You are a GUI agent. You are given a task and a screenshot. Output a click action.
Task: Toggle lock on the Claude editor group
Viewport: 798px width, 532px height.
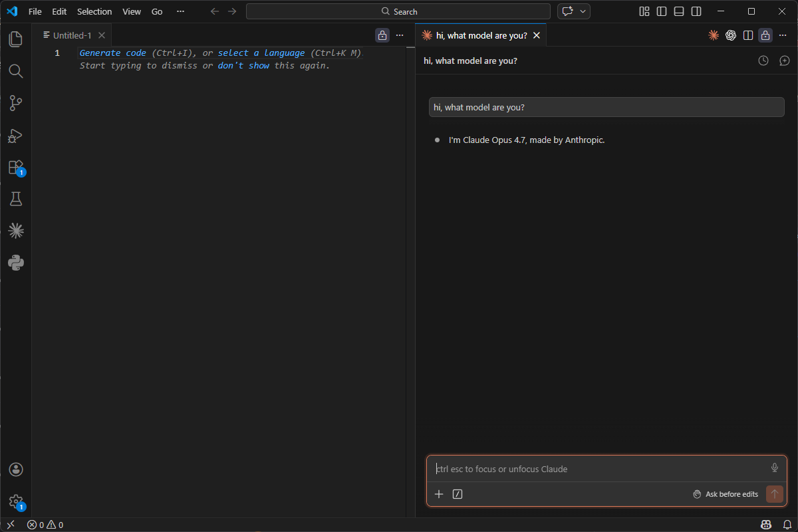coord(765,35)
